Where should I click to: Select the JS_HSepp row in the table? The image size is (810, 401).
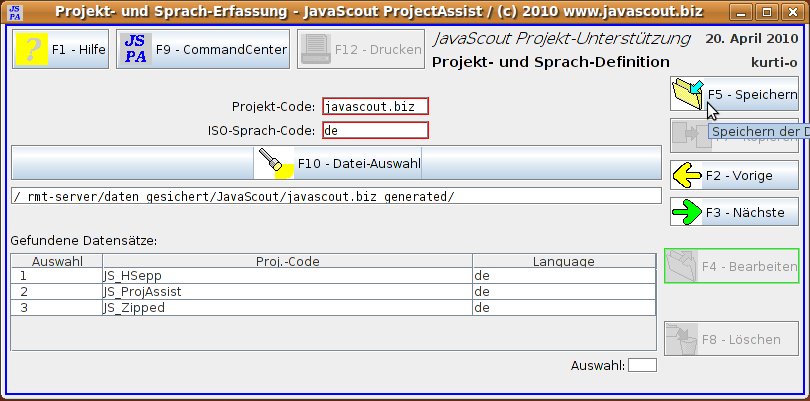pyautogui.click(x=286, y=275)
